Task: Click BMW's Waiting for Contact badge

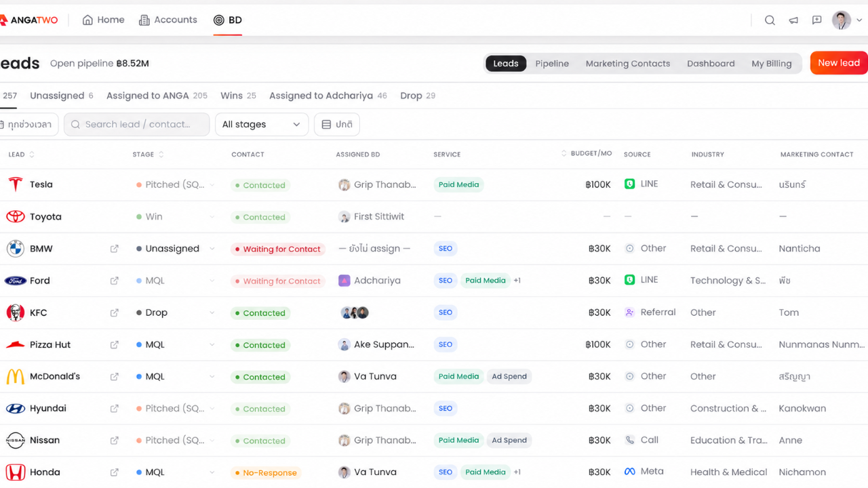Action: [278, 249]
